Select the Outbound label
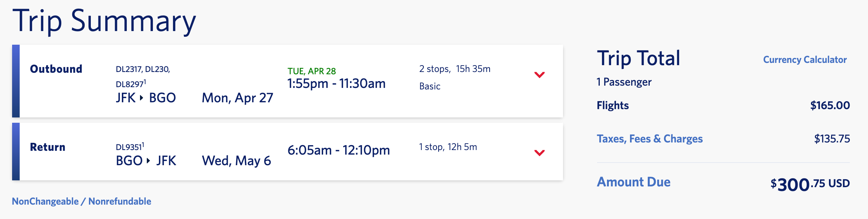868x219 pixels. click(56, 69)
